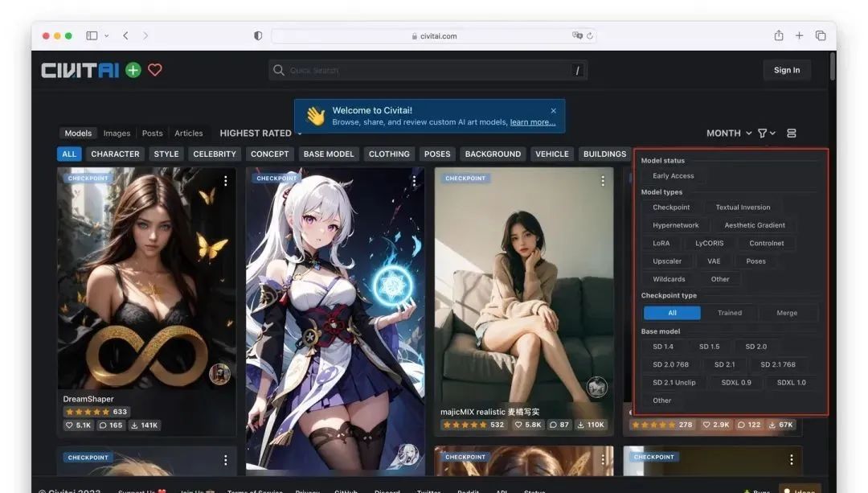
Task: Open the DreamShaper card three-dot menu
Action: pyautogui.click(x=225, y=181)
